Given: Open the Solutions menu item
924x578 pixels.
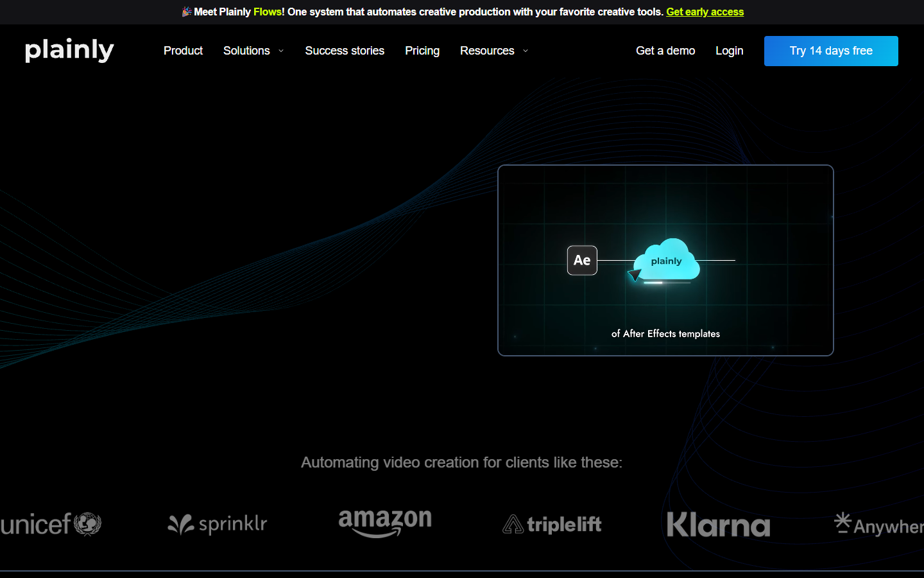Looking at the screenshot, I should (246, 51).
